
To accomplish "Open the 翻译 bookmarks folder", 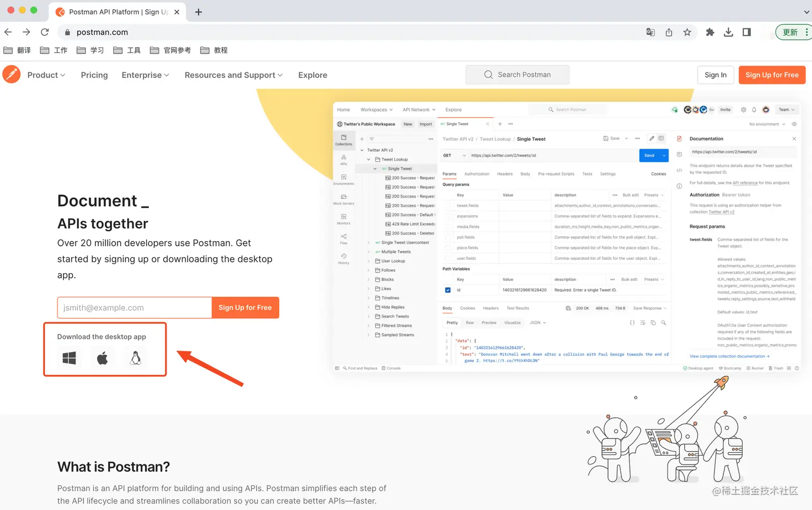I will tap(17, 50).
